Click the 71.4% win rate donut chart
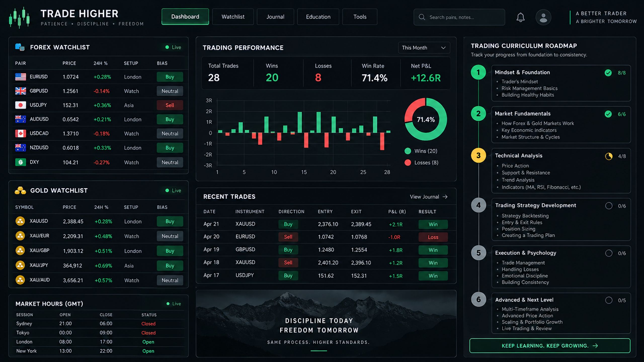This screenshot has width=644, height=362. click(426, 119)
